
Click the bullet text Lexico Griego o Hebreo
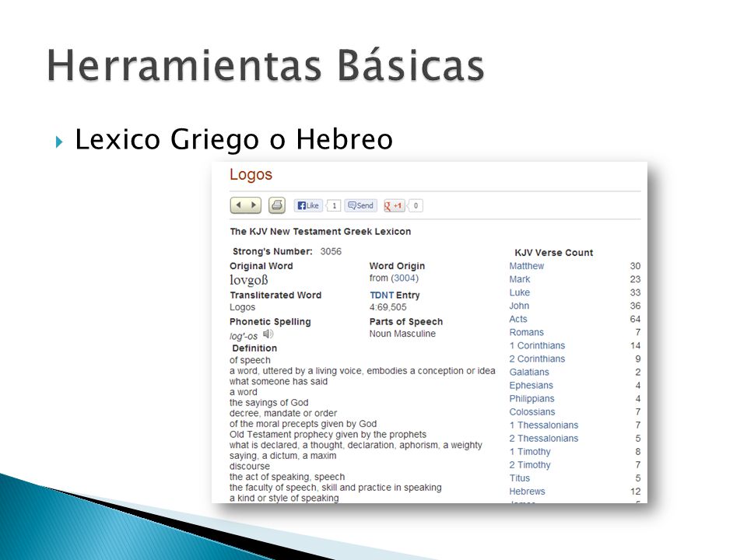pyautogui.click(x=233, y=139)
